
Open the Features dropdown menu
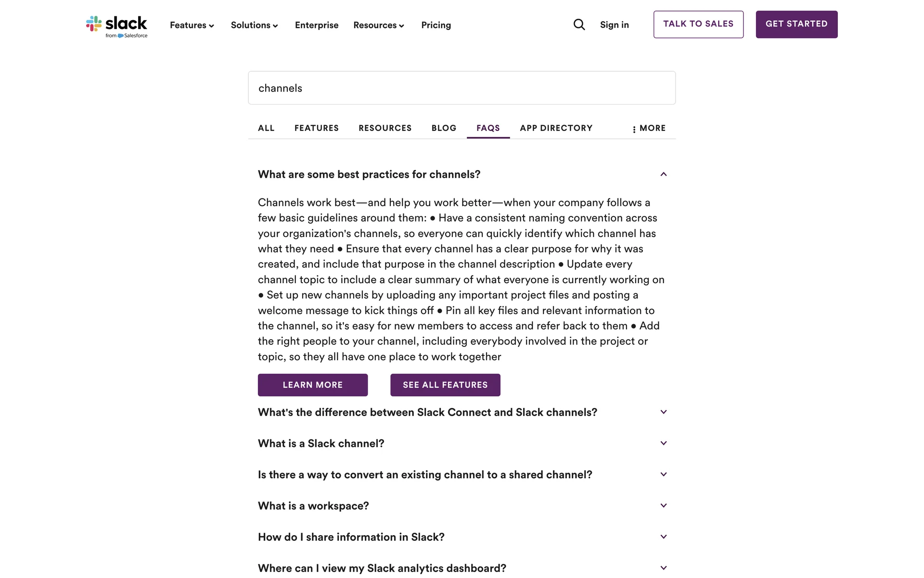coord(192,25)
